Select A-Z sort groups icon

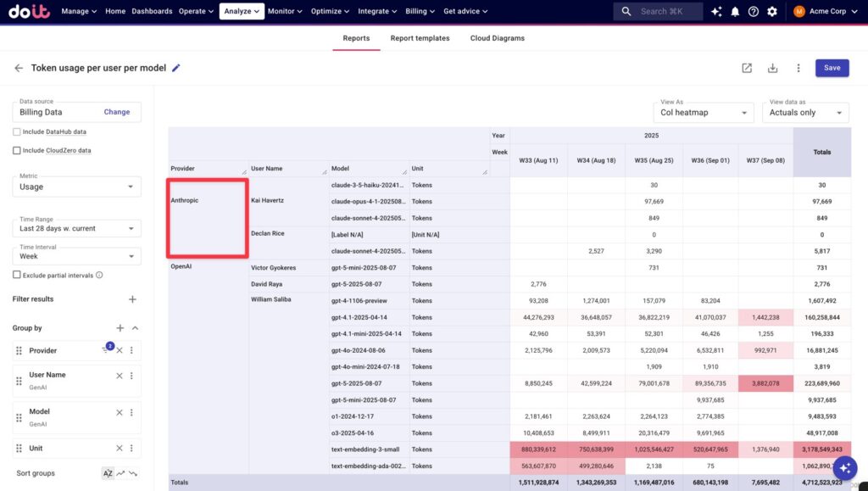pos(108,473)
